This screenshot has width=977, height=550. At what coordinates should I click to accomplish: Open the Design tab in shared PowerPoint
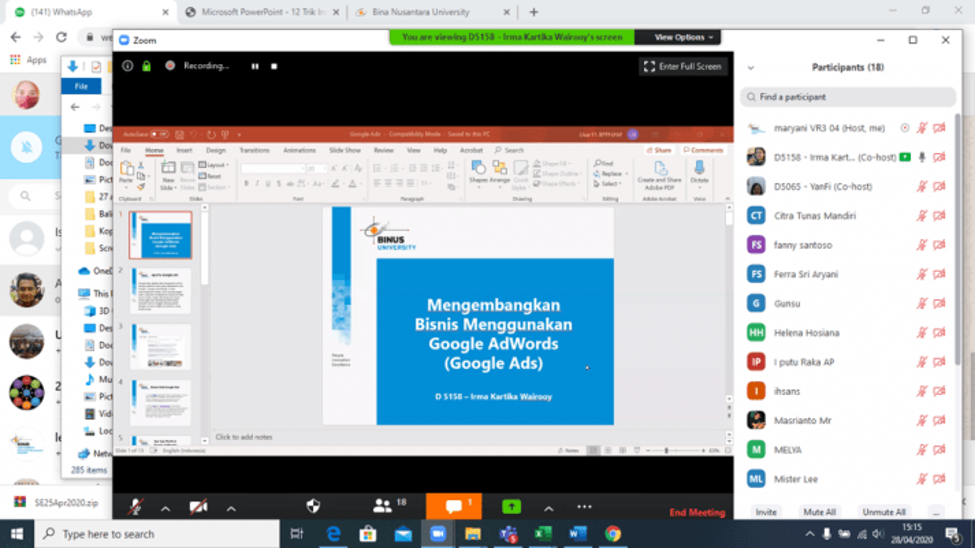(x=216, y=151)
